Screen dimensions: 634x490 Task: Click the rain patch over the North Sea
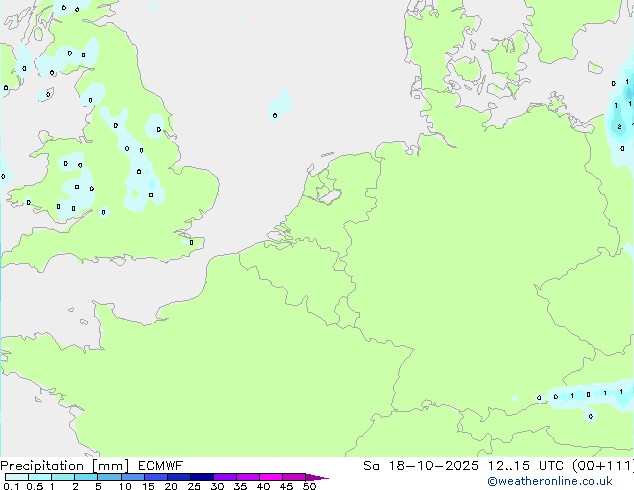(x=281, y=103)
